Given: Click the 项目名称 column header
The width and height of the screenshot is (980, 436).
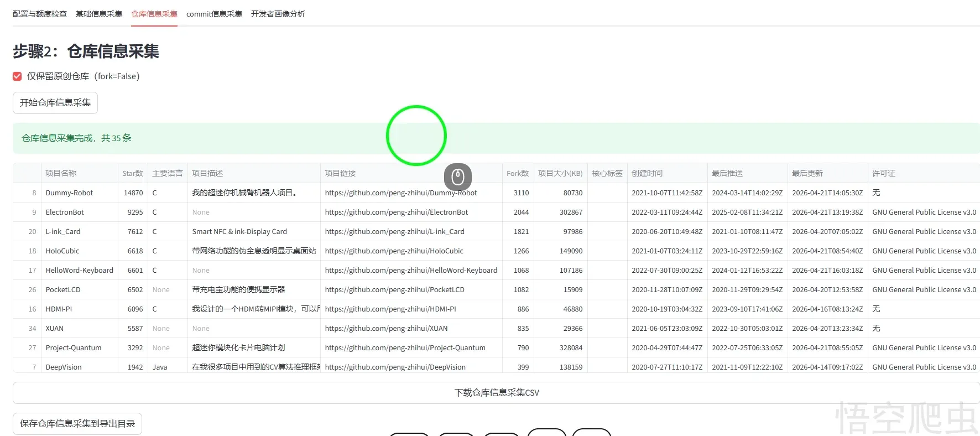Looking at the screenshot, I should [61, 173].
